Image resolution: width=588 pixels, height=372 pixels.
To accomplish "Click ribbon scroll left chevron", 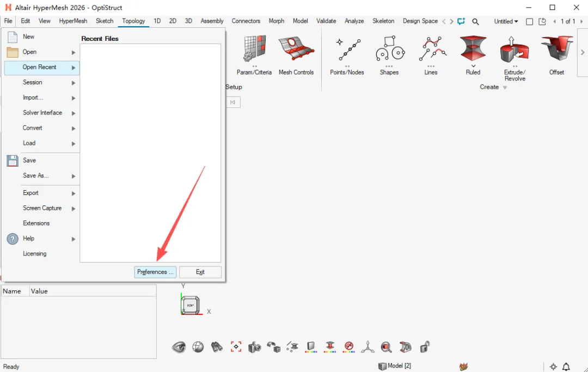I will click(444, 21).
